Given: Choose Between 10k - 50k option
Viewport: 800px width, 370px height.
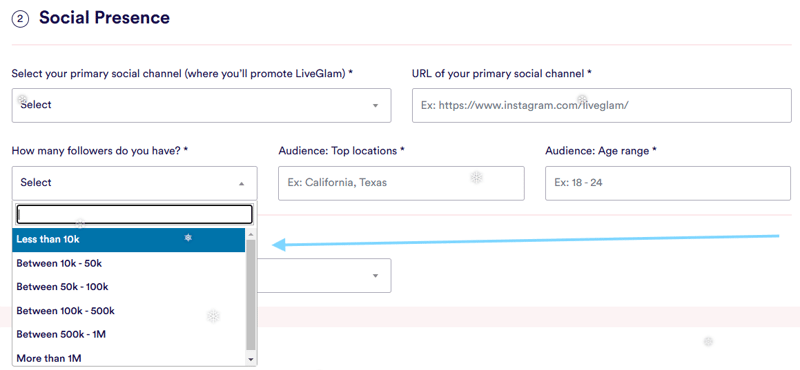Looking at the screenshot, I should click(x=129, y=263).
